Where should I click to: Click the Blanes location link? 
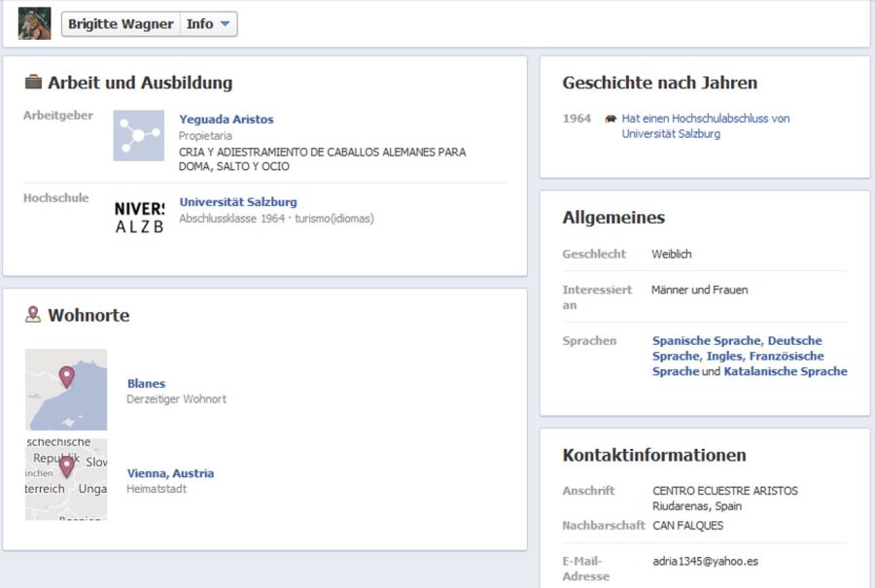[x=146, y=383]
